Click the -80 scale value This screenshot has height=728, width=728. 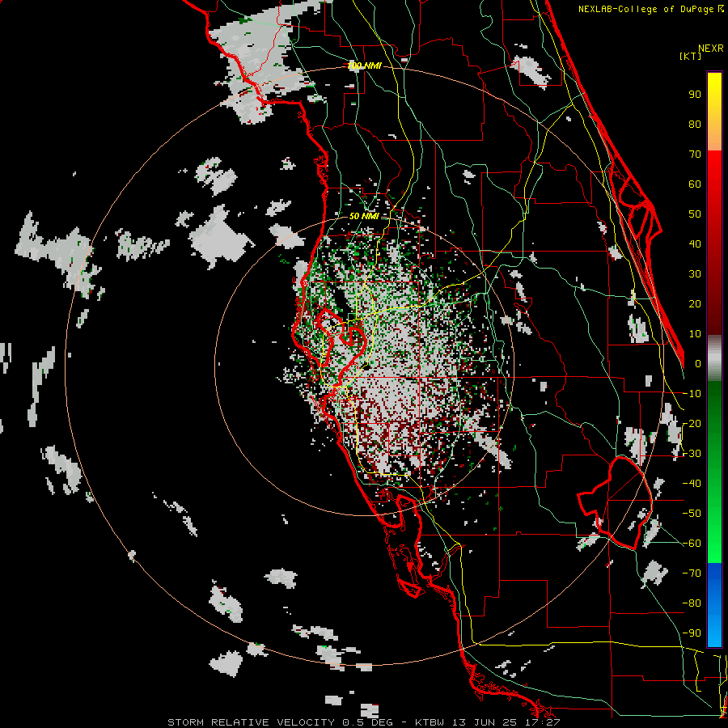[x=692, y=603]
